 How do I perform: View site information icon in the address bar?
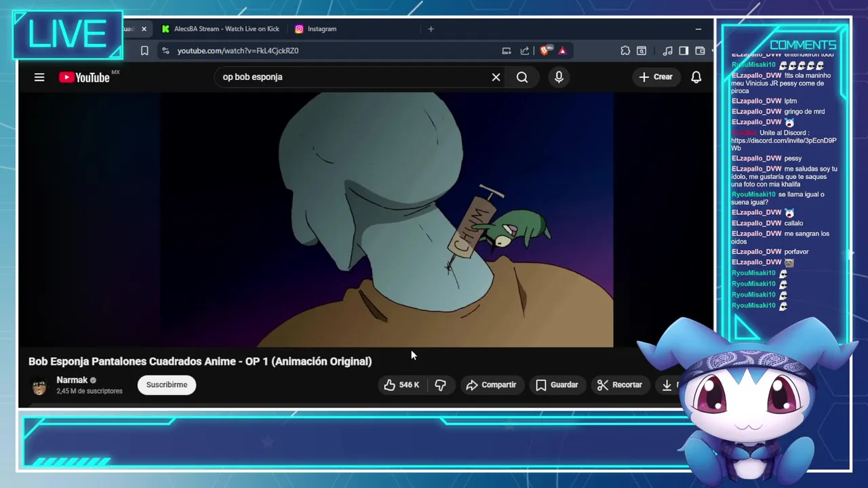tap(165, 51)
